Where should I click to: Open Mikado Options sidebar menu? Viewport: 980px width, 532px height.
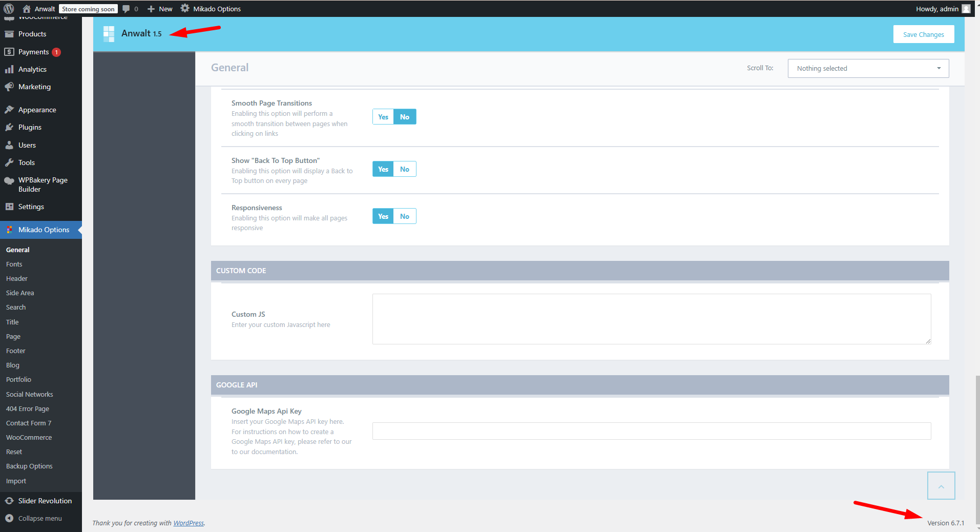pos(41,230)
